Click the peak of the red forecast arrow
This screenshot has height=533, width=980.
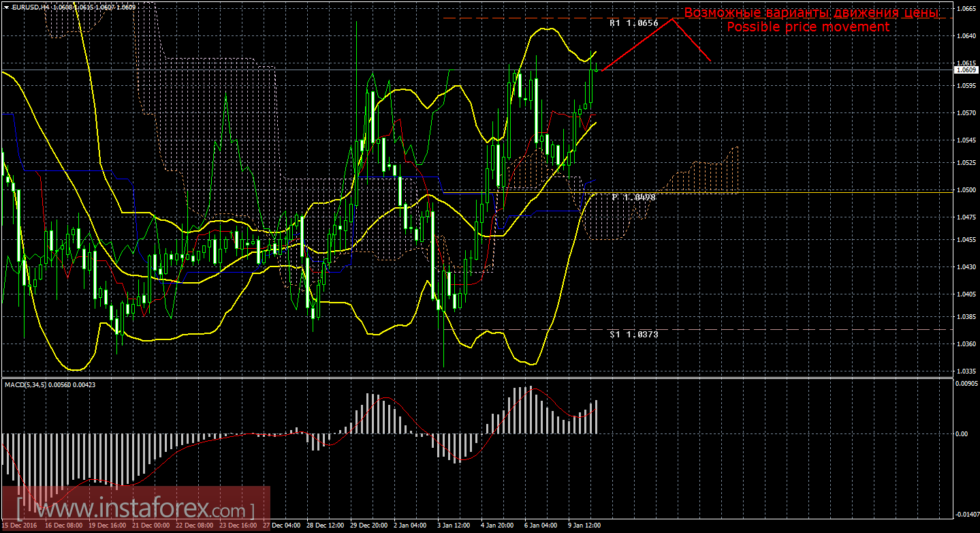672,18
